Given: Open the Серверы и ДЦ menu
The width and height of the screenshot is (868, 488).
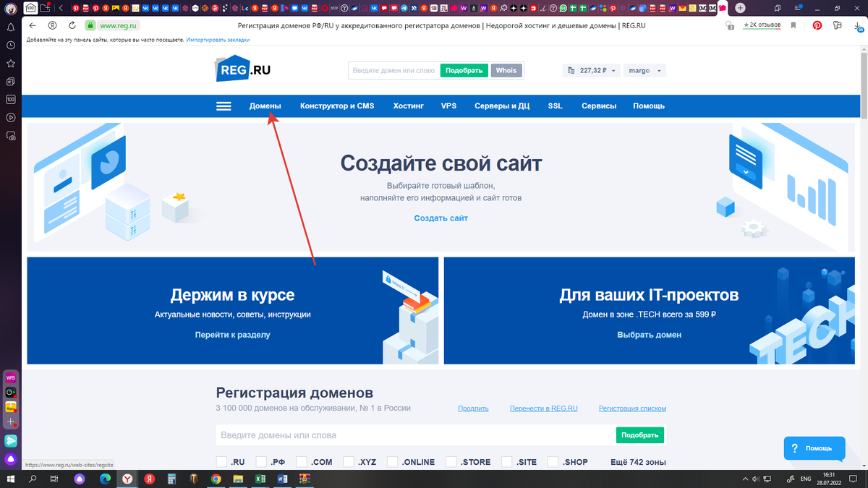Looking at the screenshot, I should click(x=502, y=106).
